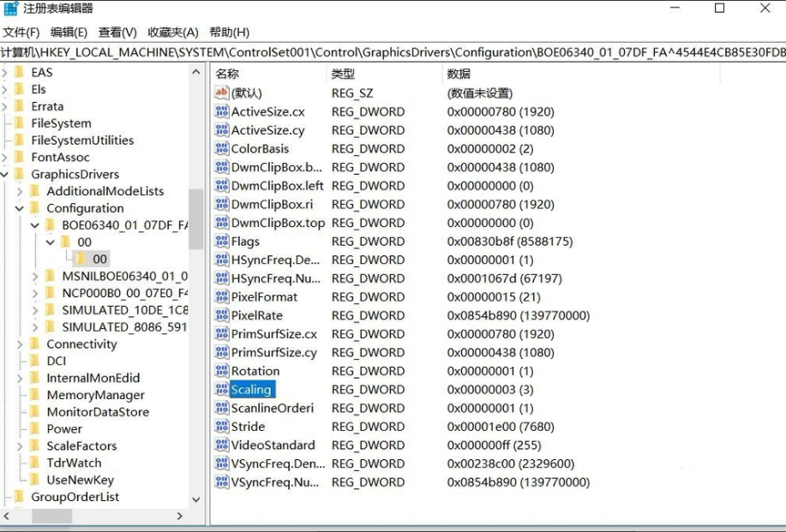Image resolution: width=786 pixels, height=532 pixels.
Task: Click the DWORD icon next to ColorBasis
Action: pyautogui.click(x=224, y=148)
